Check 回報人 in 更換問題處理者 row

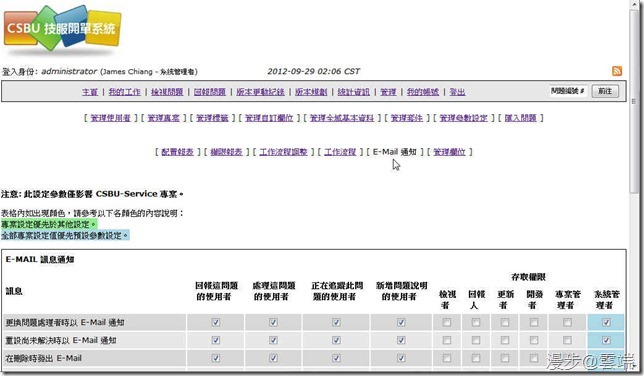point(476,323)
